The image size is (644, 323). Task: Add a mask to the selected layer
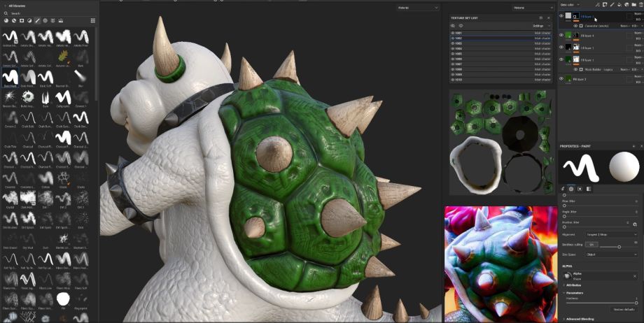(x=605, y=4)
